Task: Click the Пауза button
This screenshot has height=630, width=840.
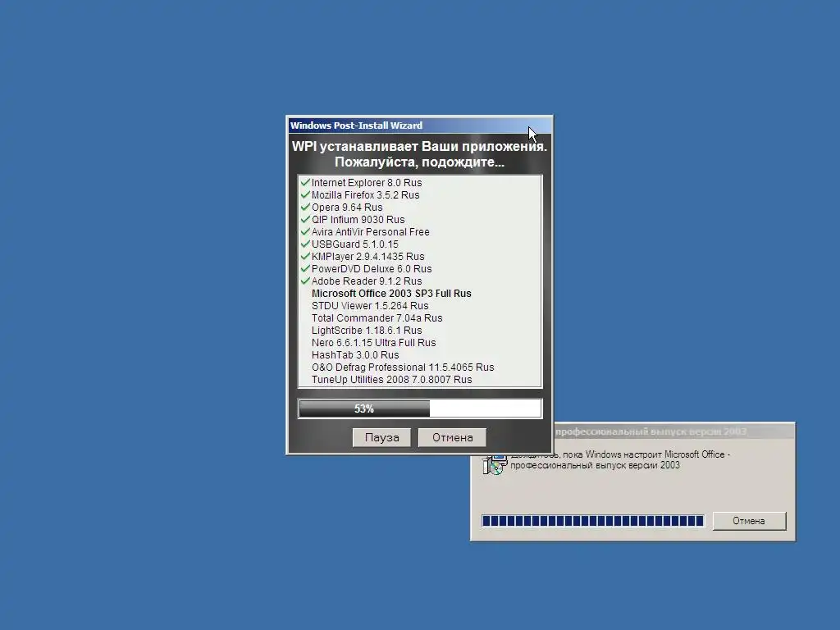Action: pyautogui.click(x=381, y=437)
